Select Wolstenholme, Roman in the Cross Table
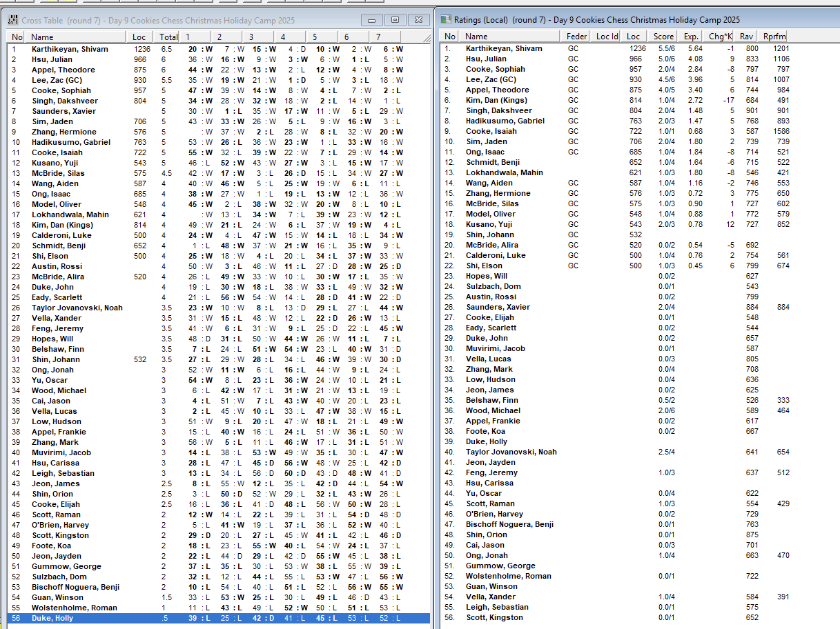The width and height of the screenshot is (840, 629). (74, 608)
